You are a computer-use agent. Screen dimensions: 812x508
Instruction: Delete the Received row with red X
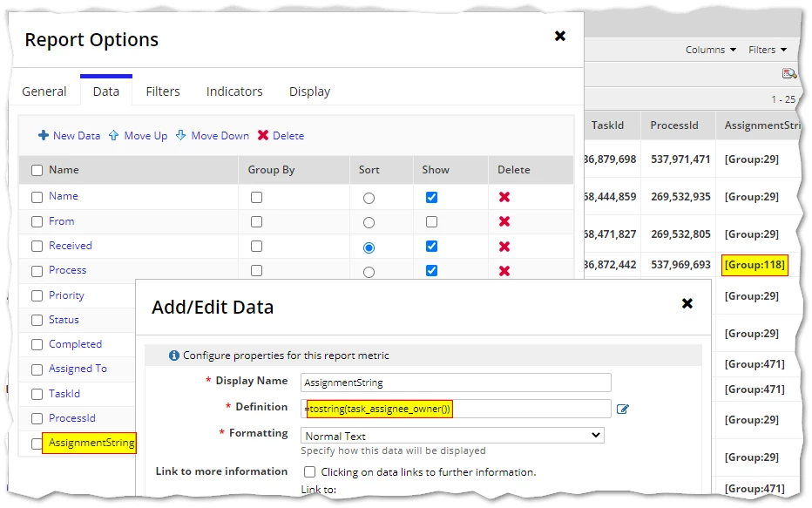click(504, 247)
